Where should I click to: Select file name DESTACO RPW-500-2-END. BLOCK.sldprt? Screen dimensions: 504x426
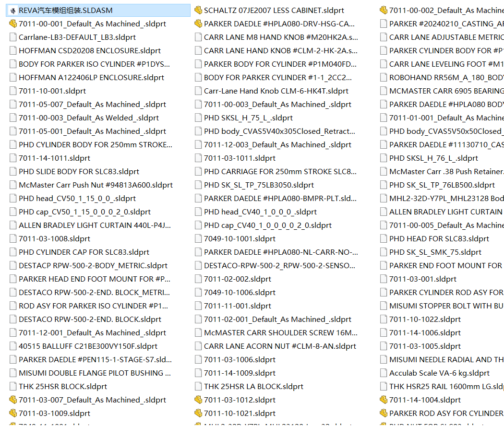coord(90,319)
